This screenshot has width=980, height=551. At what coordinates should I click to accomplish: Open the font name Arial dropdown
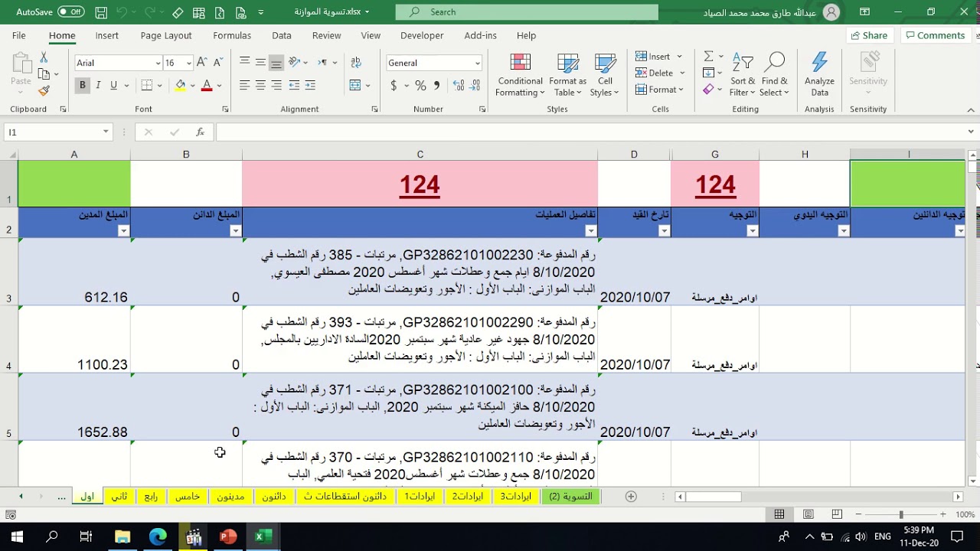pyautogui.click(x=158, y=64)
